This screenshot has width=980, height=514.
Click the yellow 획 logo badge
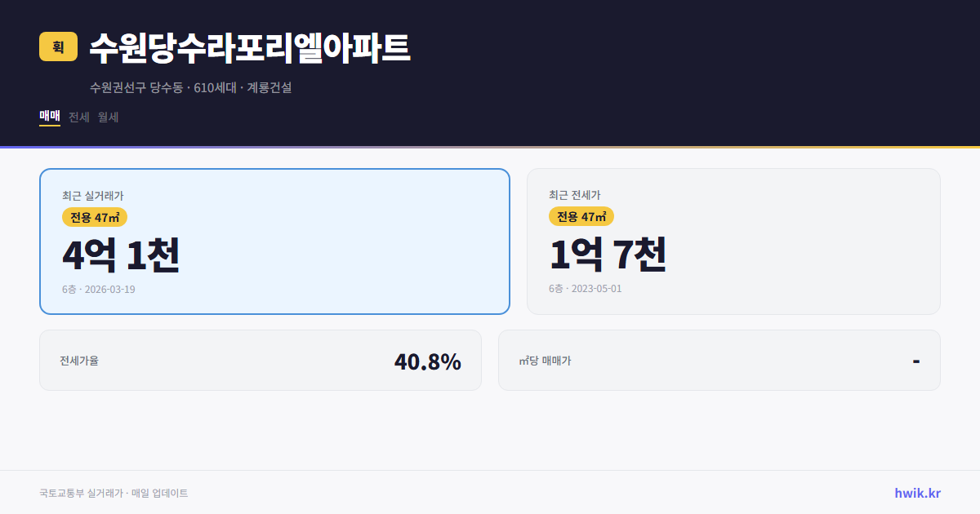pos(56,47)
